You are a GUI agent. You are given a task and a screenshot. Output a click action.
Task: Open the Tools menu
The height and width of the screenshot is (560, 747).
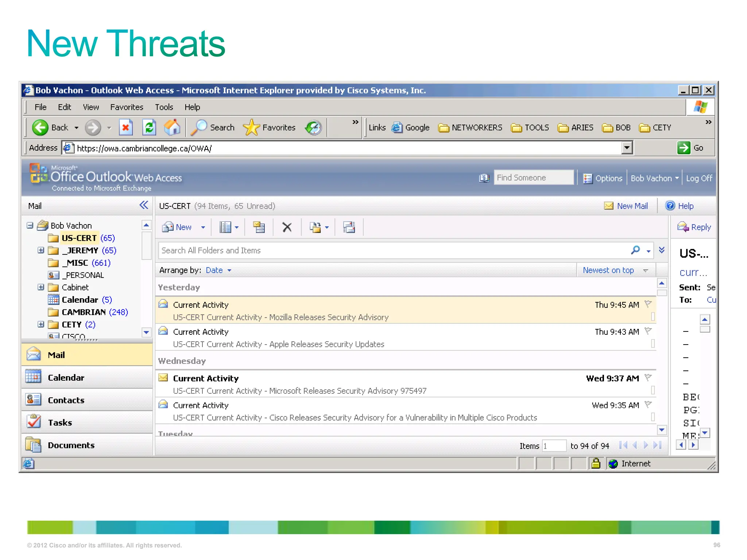point(164,107)
